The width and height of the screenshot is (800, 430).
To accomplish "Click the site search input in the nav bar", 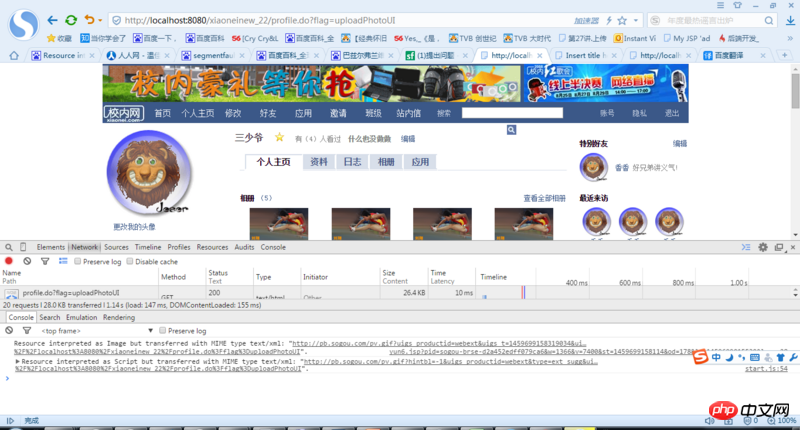I will pos(512,113).
